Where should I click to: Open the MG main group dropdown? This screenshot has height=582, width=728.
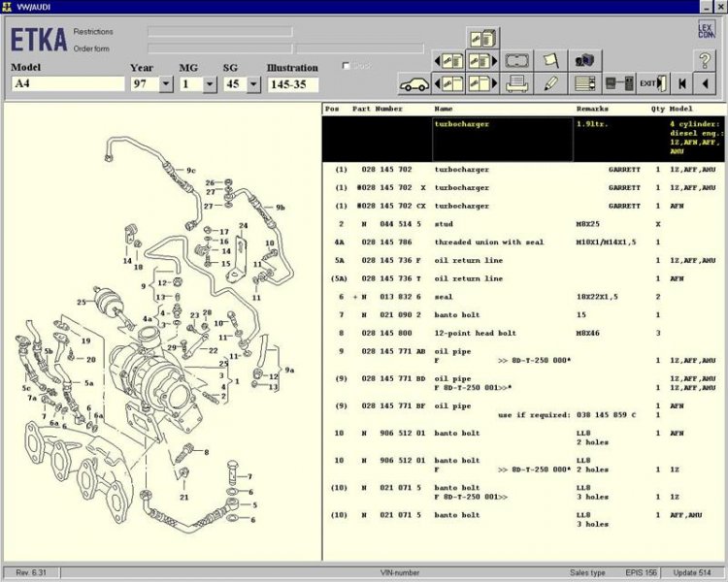click(210, 84)
